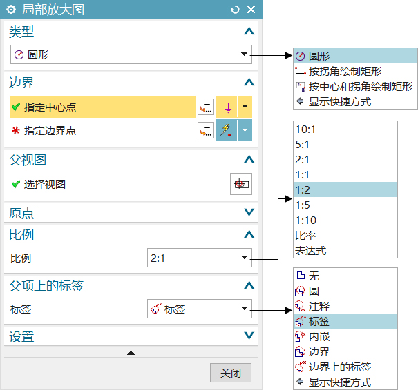The image size is (418, 391).
Task: Choose highlighted scale 1:2
Action: [345, 190]
